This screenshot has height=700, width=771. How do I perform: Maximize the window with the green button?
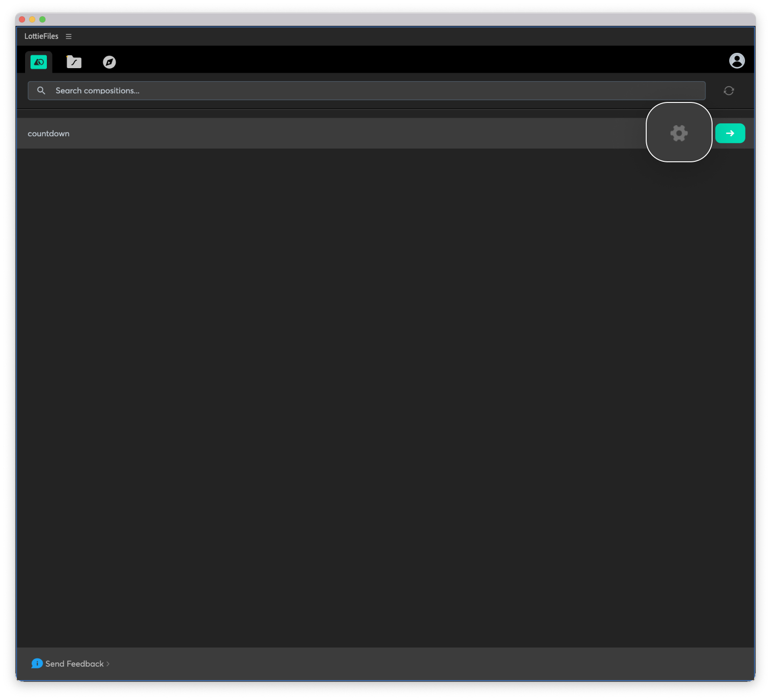pyautogui.click(x=43, y=19)
